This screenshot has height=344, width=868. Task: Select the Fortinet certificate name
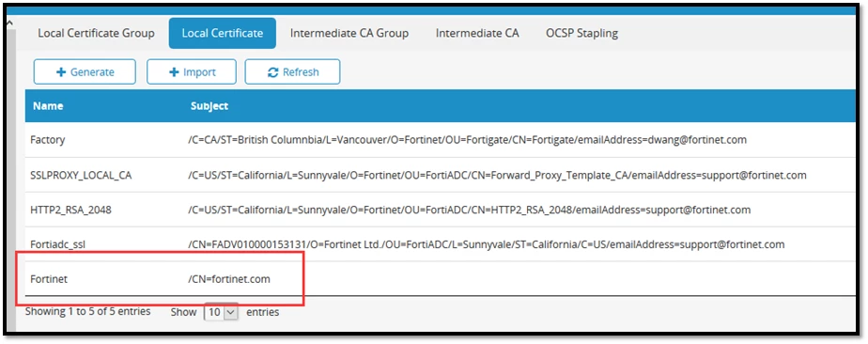click(x=49, y=279)
